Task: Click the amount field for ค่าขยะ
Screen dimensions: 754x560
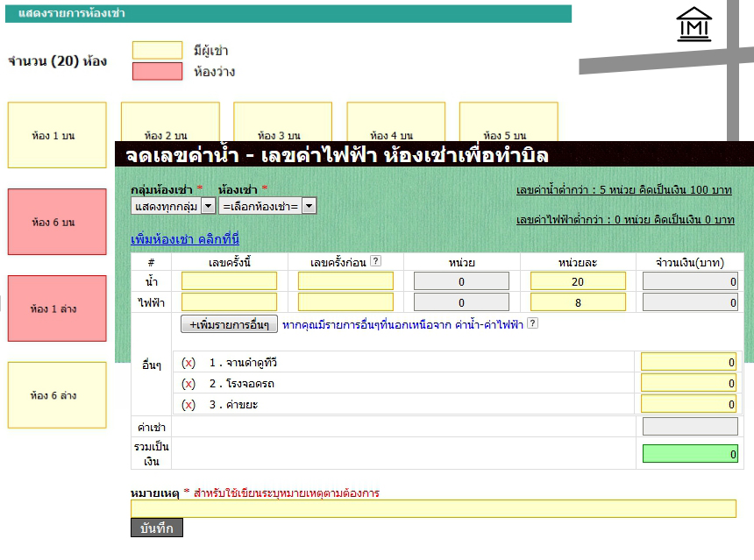Action: pos(688,404)
